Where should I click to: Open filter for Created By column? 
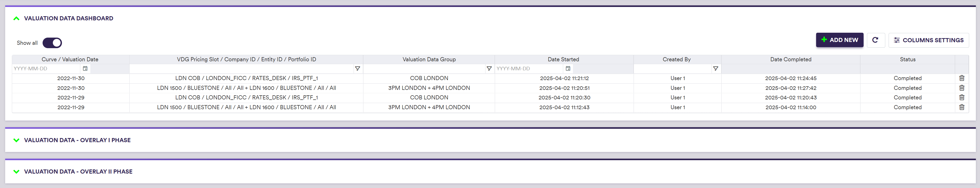point(715,69)
